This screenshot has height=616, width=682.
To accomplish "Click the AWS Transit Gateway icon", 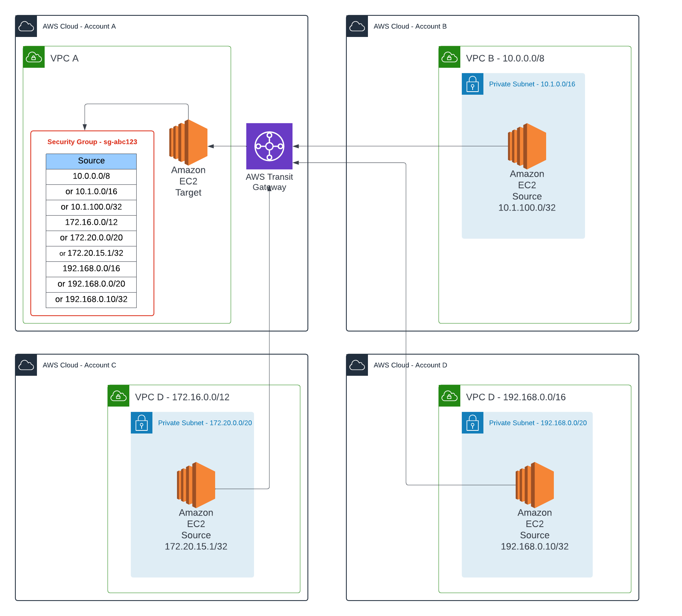I will pos(269,146).
